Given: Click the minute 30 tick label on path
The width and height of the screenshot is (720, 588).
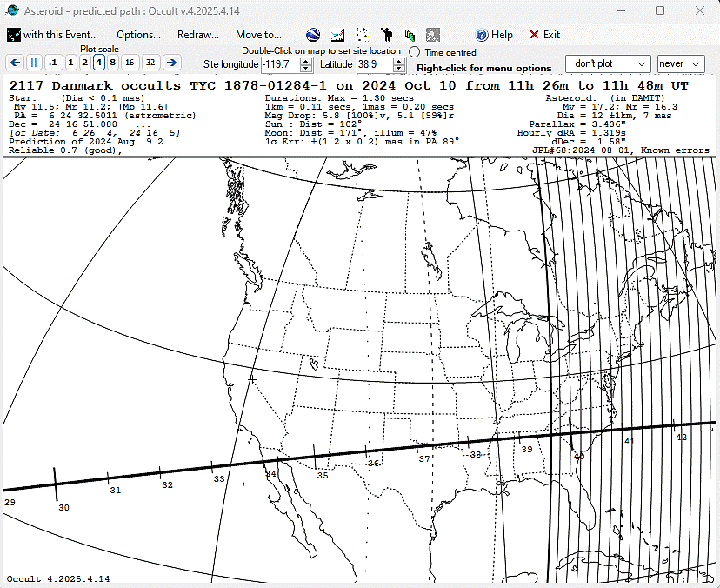Looking at the screenshot, I should [x=63, y=508].
